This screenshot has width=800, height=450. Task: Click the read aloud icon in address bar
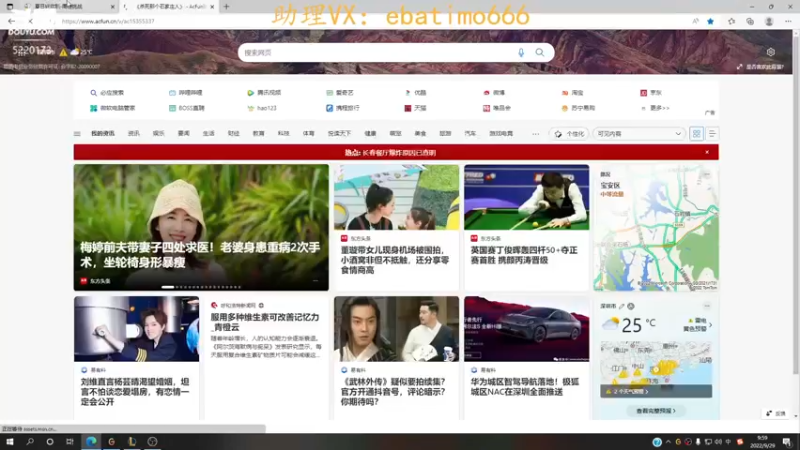[x=695, y=21]
